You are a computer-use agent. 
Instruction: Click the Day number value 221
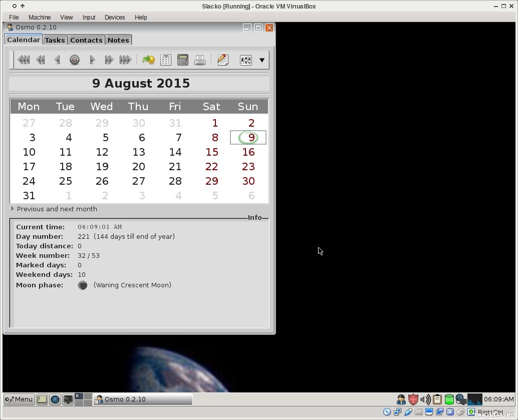[84, 236]
